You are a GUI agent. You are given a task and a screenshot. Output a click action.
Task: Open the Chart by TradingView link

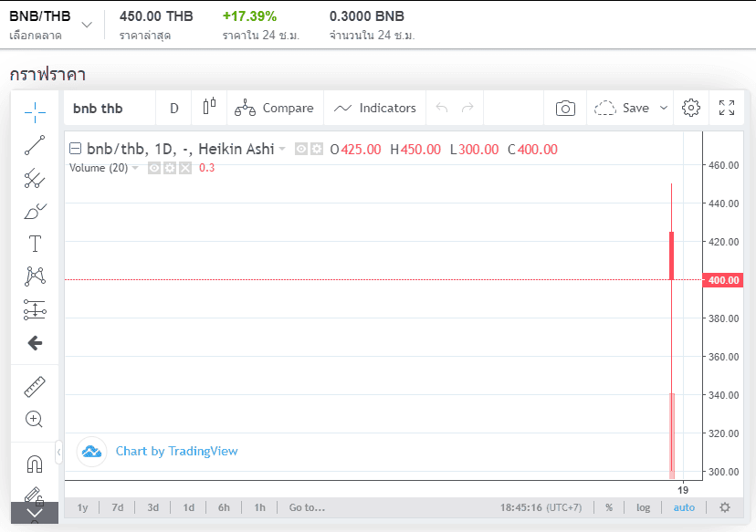176,451
